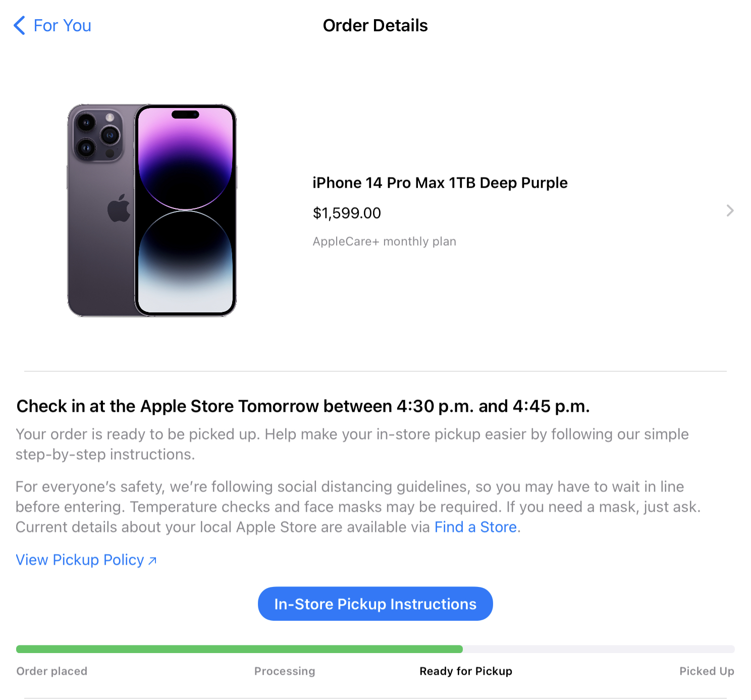
Task: Tap the iPhone 14 Pro Max product image
Action: click(x=152, y=210)
